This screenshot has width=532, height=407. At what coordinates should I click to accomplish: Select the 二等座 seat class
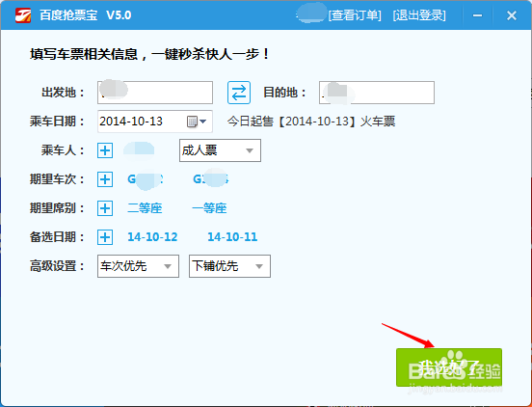[x=145, y=207]
